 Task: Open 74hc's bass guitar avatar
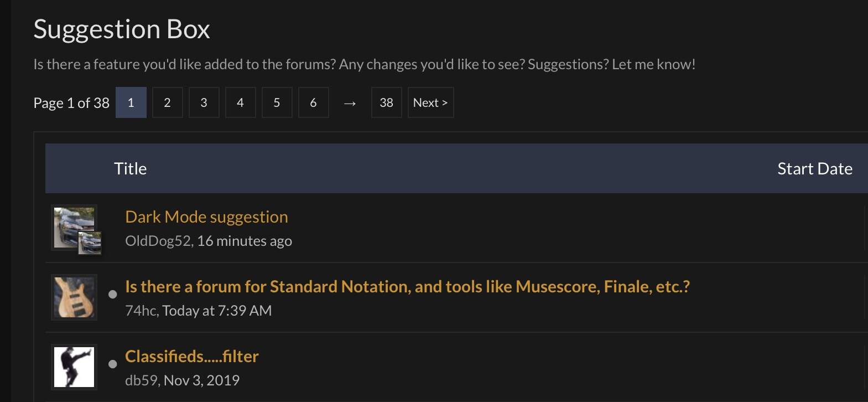tap(74, 297)
